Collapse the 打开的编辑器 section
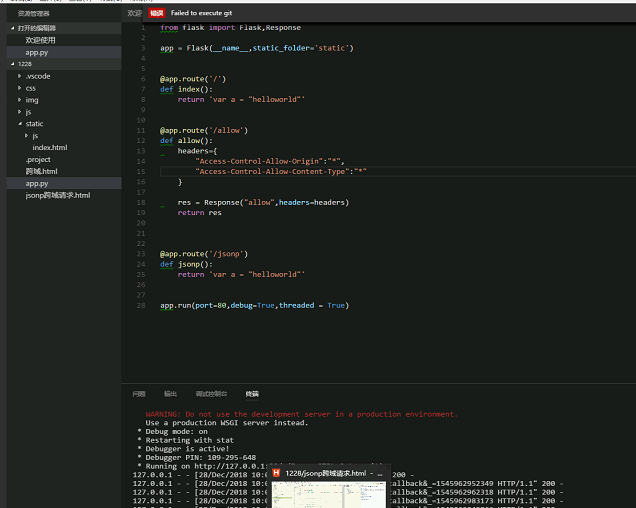Viewport: 636px width, 508px height. pos(35,28)
